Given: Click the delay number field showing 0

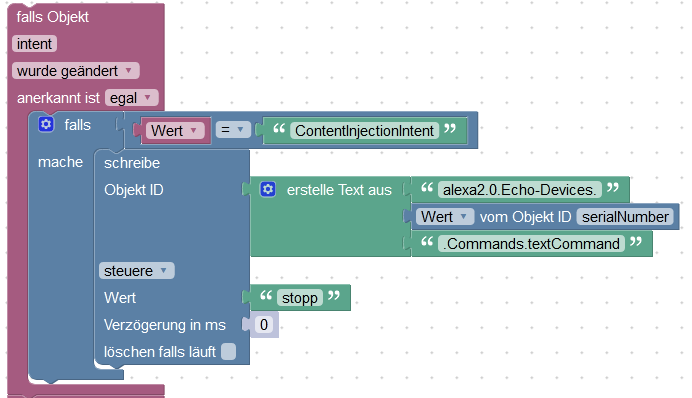Looking at the screenshot, I should point(264,325).
